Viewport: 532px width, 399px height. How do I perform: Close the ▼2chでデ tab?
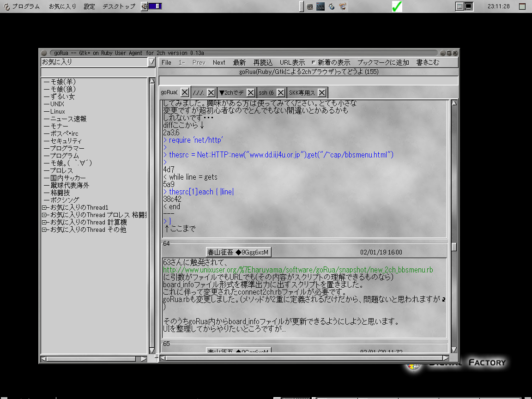tap(251, 93)
